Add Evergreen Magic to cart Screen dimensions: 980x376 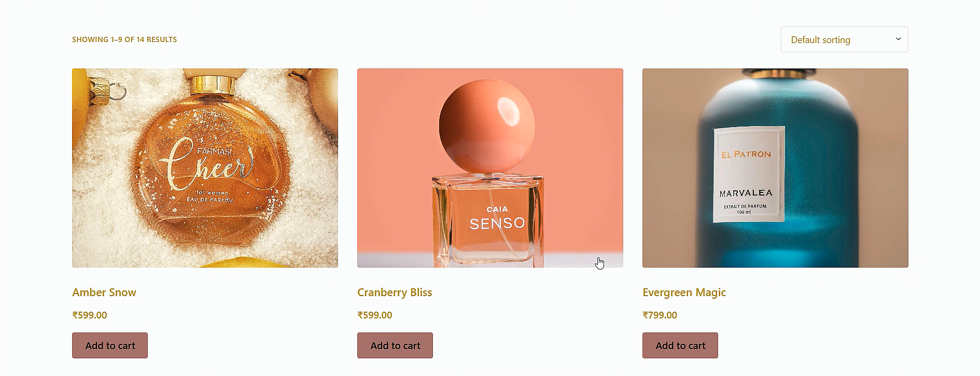tap(680, 345)
